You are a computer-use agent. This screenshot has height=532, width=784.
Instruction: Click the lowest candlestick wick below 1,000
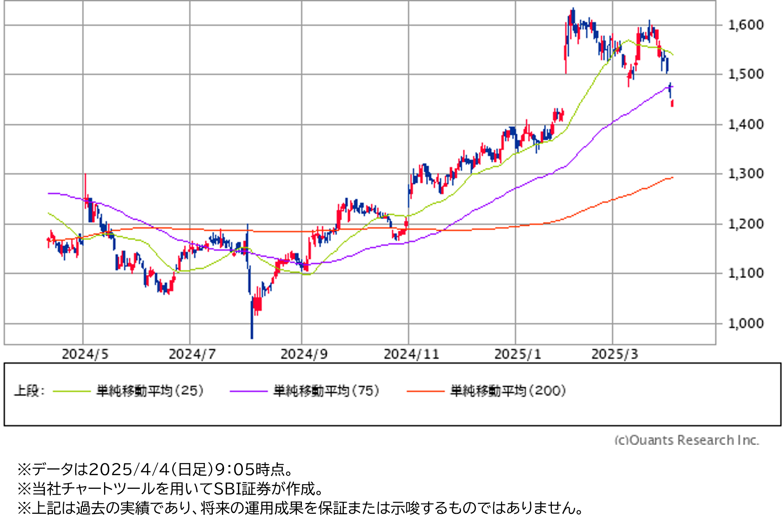coord(252,332)
